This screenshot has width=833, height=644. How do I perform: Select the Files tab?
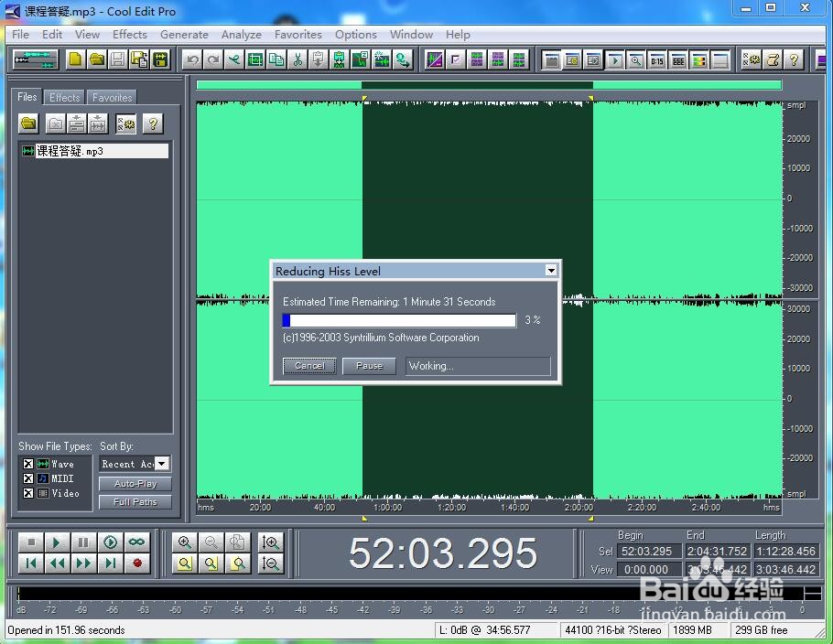click(27, 97)
